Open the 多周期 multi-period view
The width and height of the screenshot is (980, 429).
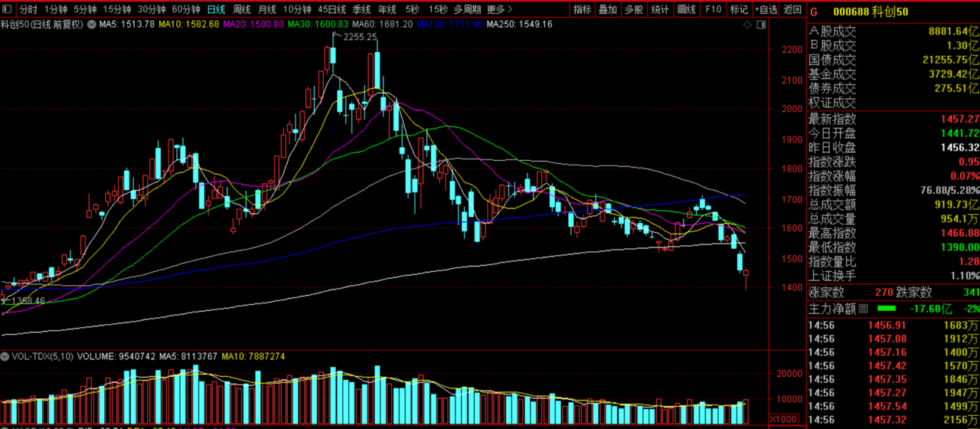[468, 10]
